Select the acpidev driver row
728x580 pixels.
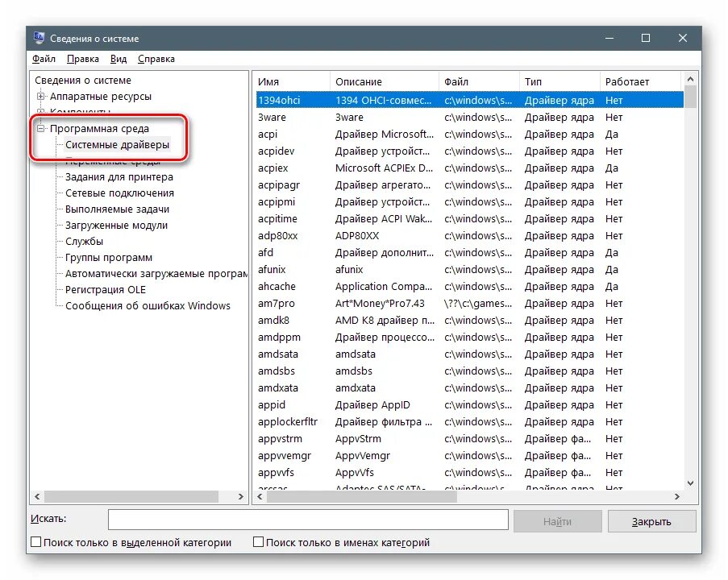pos(469,151)
